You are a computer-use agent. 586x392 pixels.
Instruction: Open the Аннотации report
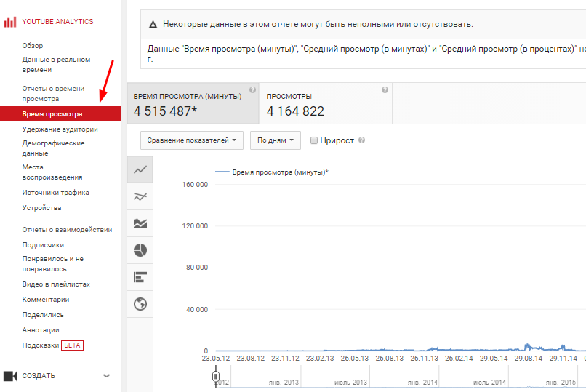tap(41, 330)
